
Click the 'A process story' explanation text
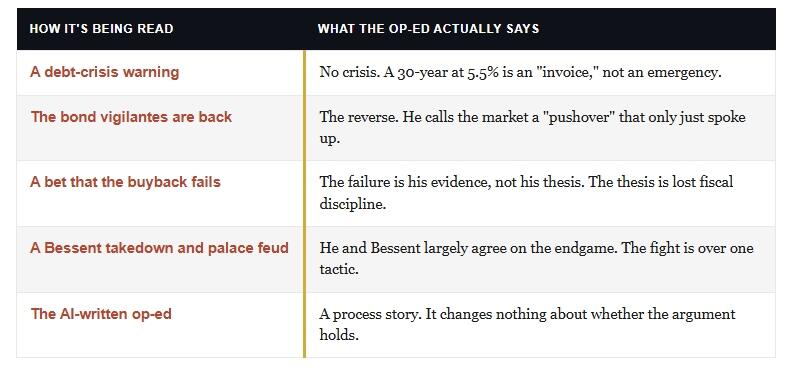pos(527,324)
